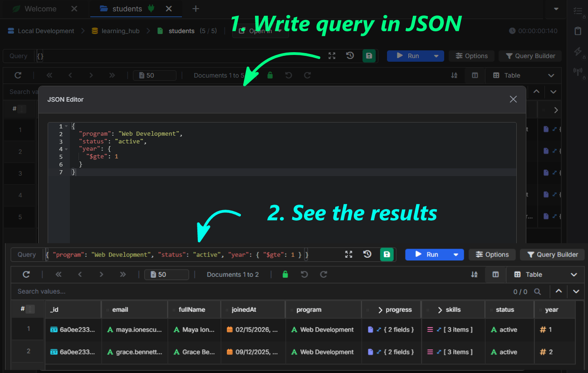
Task: Collapse the JSON fold arrow on line 1
Action: point(66,126)
